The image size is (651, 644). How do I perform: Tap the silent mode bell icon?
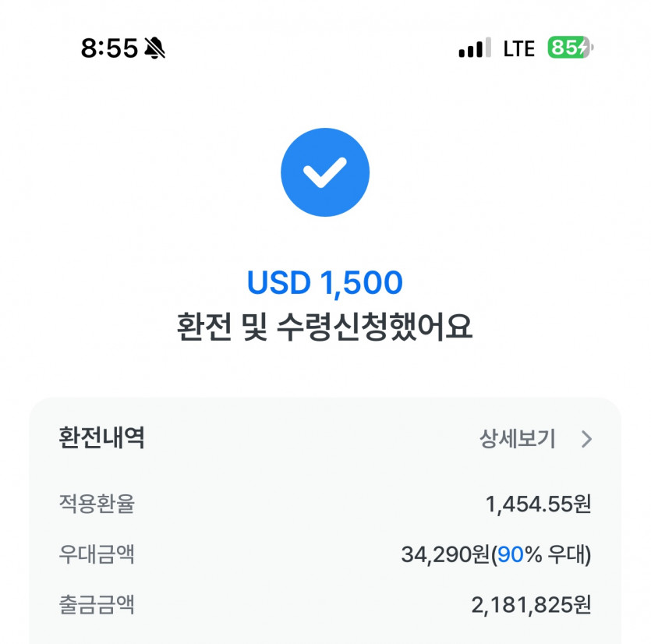pos(154,48)
